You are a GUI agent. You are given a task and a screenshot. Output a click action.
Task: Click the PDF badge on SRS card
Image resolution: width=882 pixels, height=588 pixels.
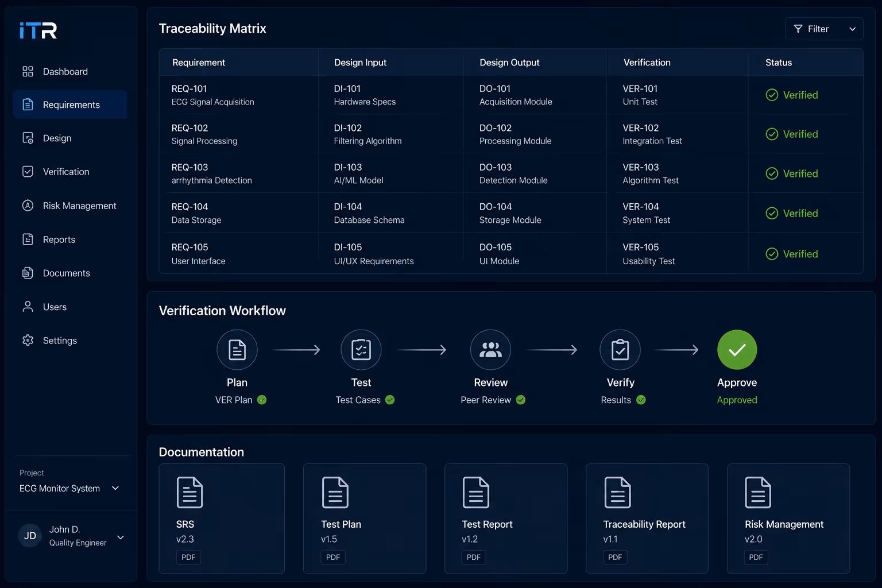188,557
